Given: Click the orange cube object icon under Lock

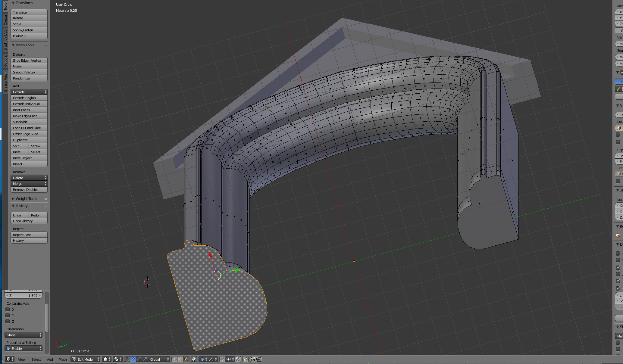Looking at the screenshot, I should pyautogui.click(x=618, y=128).
